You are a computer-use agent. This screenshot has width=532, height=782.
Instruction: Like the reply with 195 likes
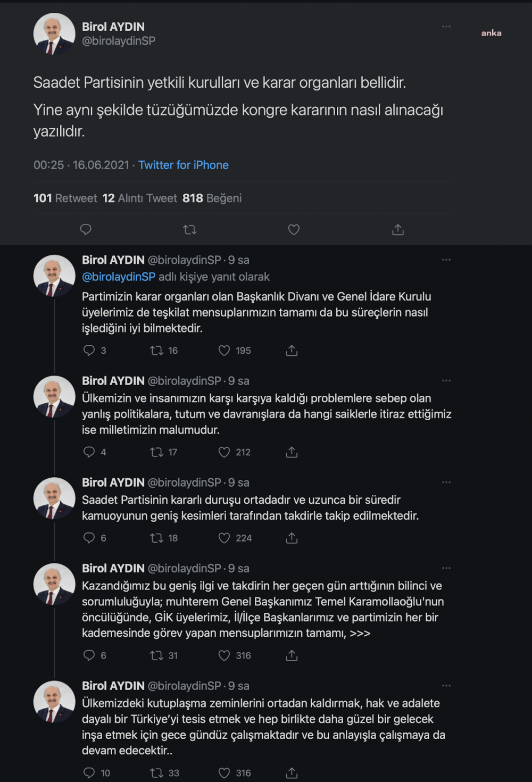[225, 351]
